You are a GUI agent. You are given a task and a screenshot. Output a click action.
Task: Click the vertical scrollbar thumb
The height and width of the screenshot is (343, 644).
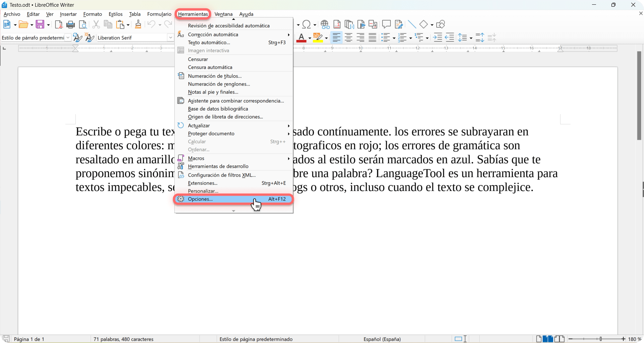point(639,96)
